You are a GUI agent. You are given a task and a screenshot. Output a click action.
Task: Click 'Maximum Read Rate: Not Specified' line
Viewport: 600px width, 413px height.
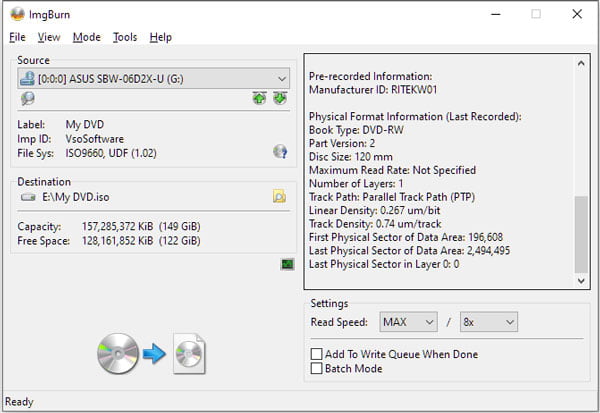tap(393, 170)
